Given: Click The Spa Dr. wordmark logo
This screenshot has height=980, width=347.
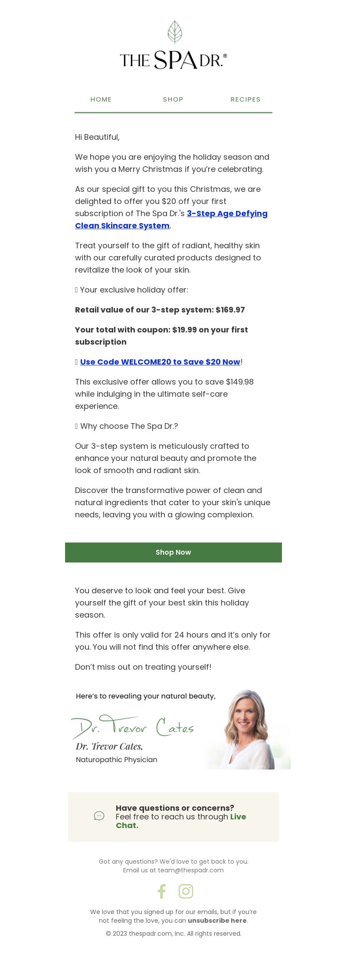Looking at the screenshot, I should (x=173, y=60).
